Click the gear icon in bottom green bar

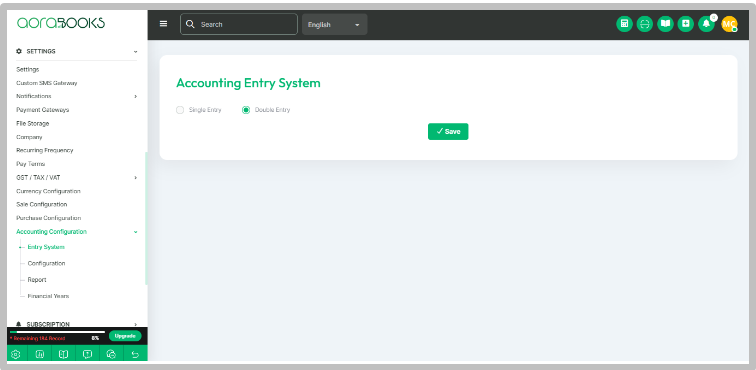pos(15,354)
